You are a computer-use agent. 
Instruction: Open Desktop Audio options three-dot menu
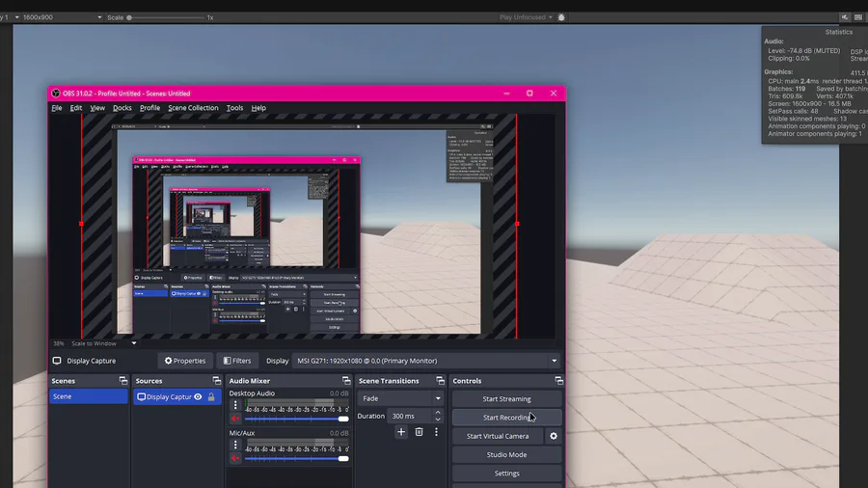[235, 405]
